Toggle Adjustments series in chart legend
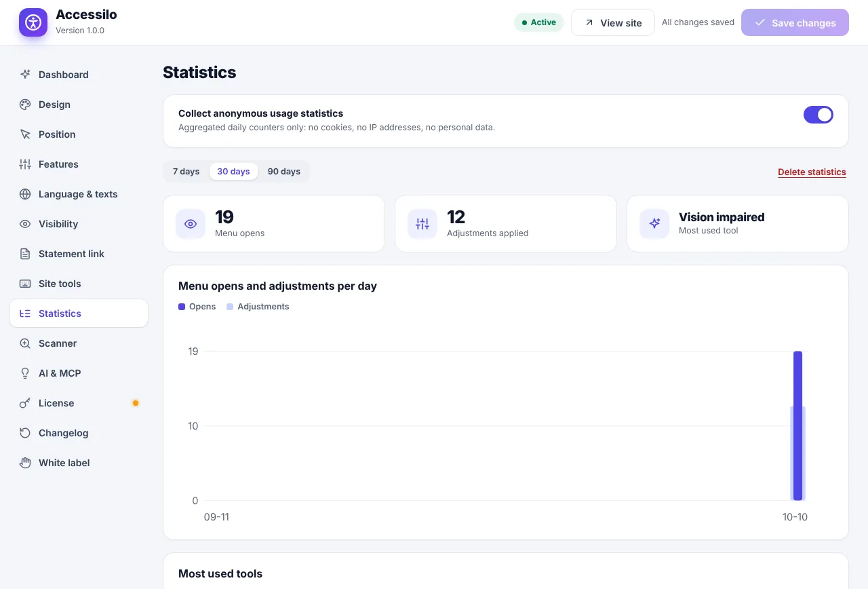 tap(258, 307)
